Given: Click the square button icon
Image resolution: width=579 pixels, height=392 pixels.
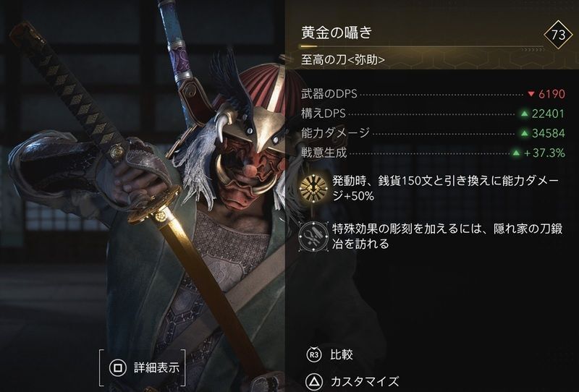Looking at the screenshot, I should tap(118, 367).
